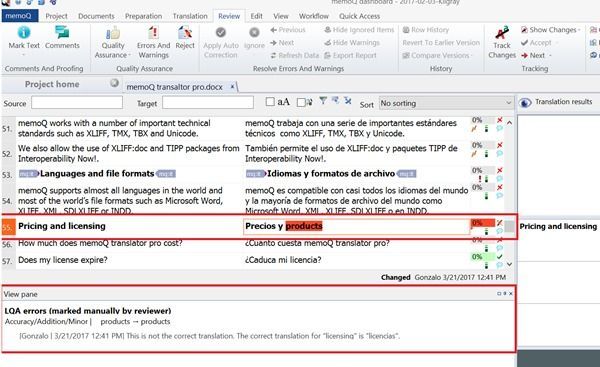Select the memoQ transaltor pro.docx tab
600x367 pixels.
coord(174,87)
